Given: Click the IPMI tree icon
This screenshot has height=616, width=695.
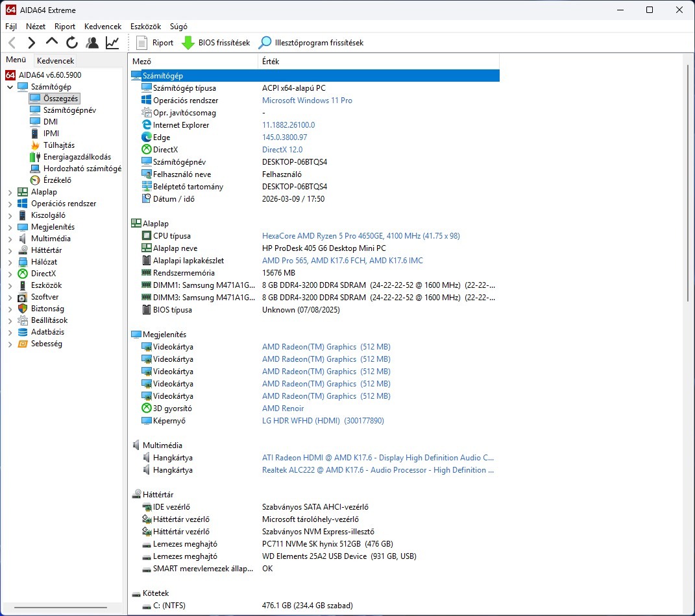Looking at the screenshot, I should [35, 134].
